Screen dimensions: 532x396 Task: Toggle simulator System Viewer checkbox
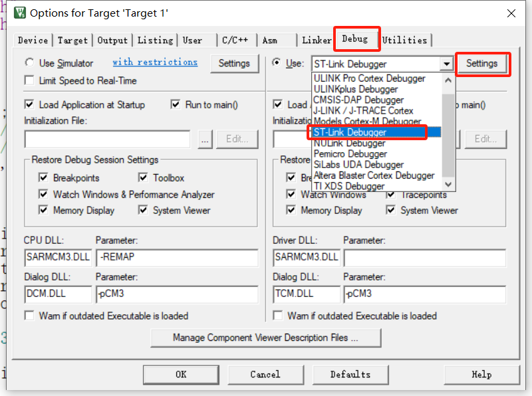click(143, 210)
